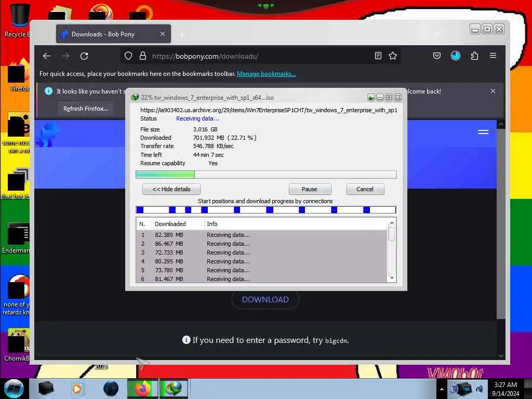Open the Firefox desktop shortcut

[x=19, y=75]
